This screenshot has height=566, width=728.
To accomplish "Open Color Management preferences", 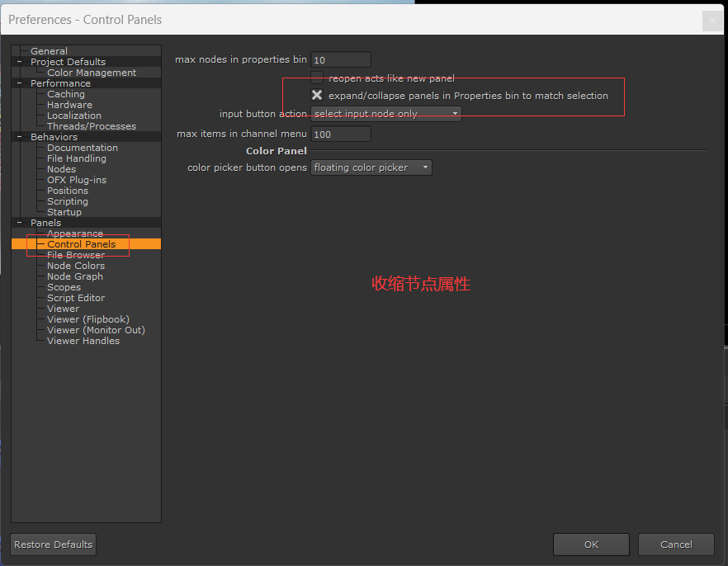I will (x=92, y=73).
